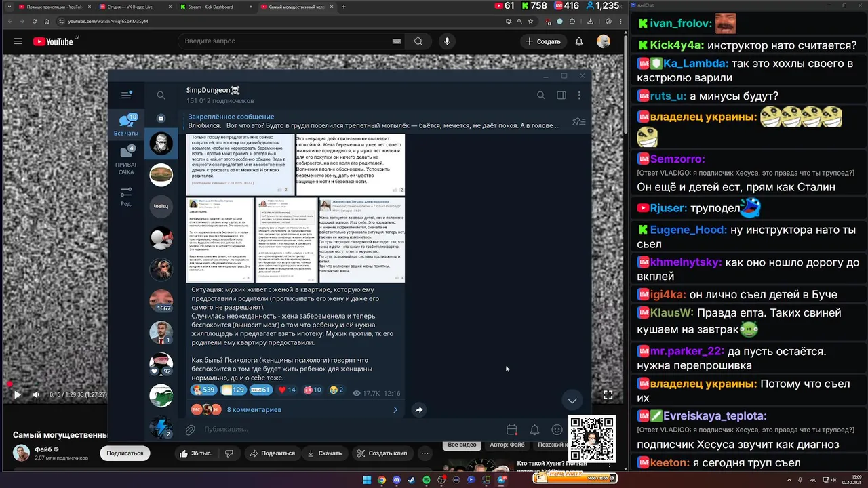Screen dimensions: 868x488
Task: Open the pinned messages list icon
Action: pos(578,121)
